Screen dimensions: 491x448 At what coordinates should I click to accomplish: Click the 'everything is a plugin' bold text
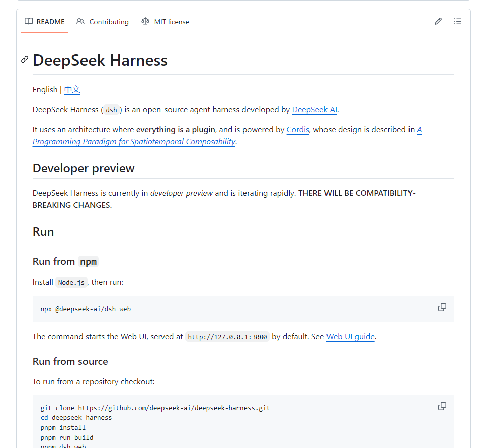click(x=176, y=130)
